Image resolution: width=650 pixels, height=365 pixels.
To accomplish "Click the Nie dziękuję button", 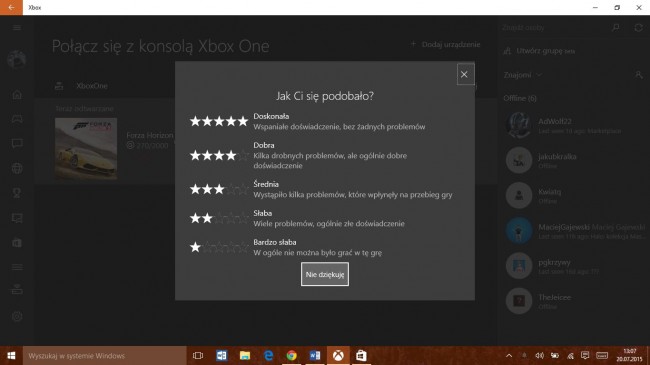I will click(325, 274).
